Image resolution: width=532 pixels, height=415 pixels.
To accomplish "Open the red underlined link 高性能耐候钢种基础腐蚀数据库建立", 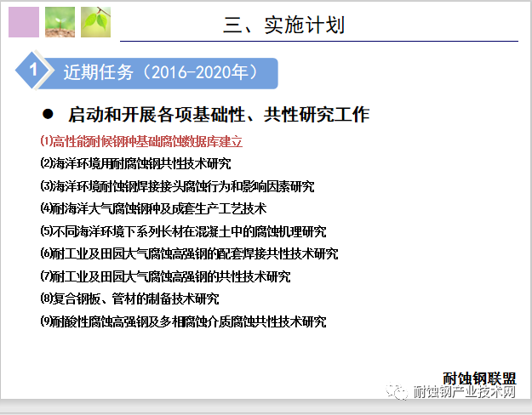I will (x=141, y=141).
